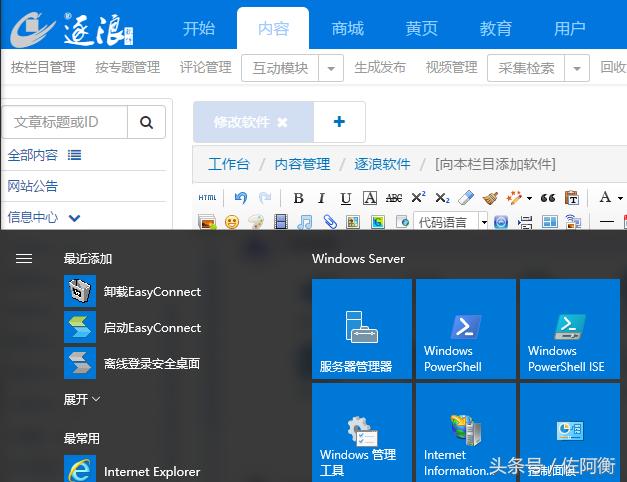Apply subscript formatting

pos(442,198)
